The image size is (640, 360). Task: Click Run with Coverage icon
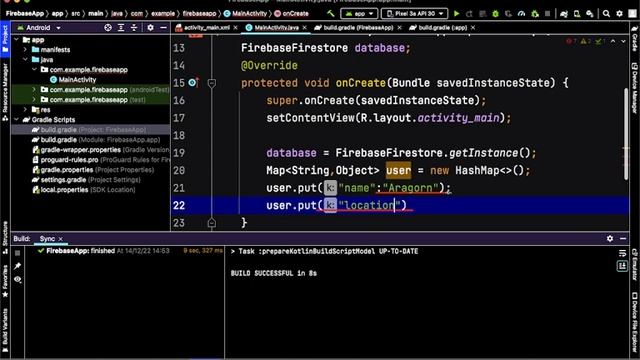[x=508, y=14]
